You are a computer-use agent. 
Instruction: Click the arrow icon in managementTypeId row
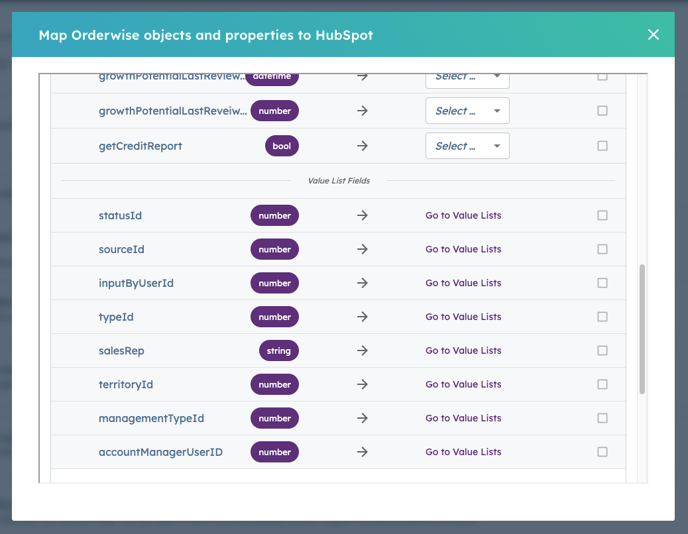click(362, 418)
